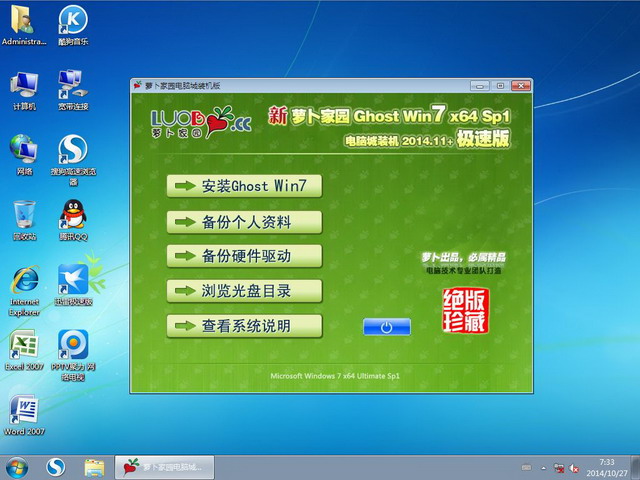Select the 计算机 desktop icon
Screen dimensions: 640x480
tap(24, 90)
